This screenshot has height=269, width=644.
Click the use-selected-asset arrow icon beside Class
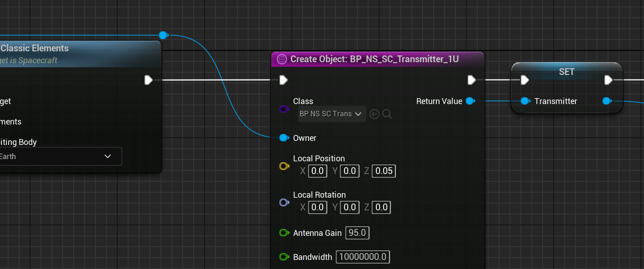point(374,114)
